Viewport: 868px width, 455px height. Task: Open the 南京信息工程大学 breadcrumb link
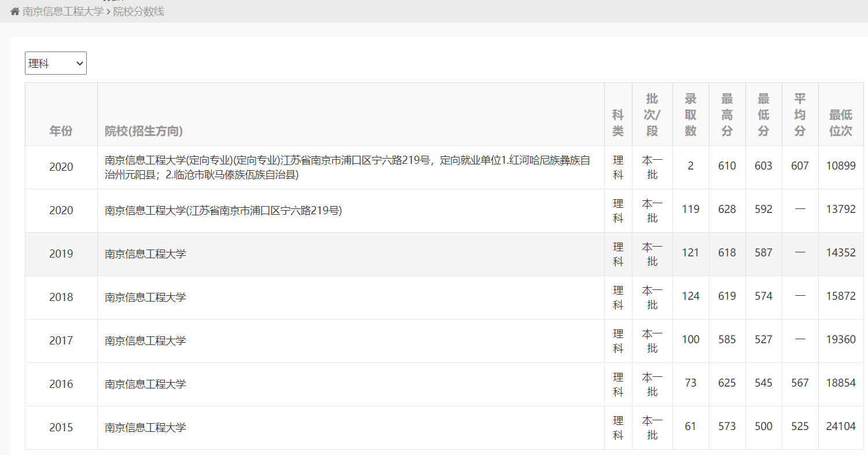(63, 11)
